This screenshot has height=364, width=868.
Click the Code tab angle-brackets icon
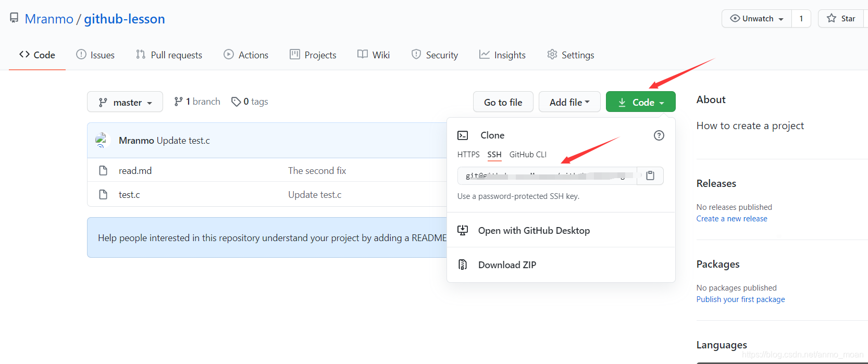tap(24, 54)
